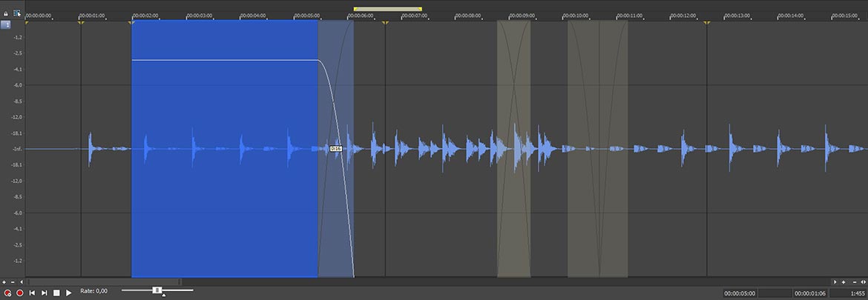Image resolution: width=868 pixels, height=300 pixels.
Task: Jump to start with Go to Start button
Action: (x=32, y=293)
